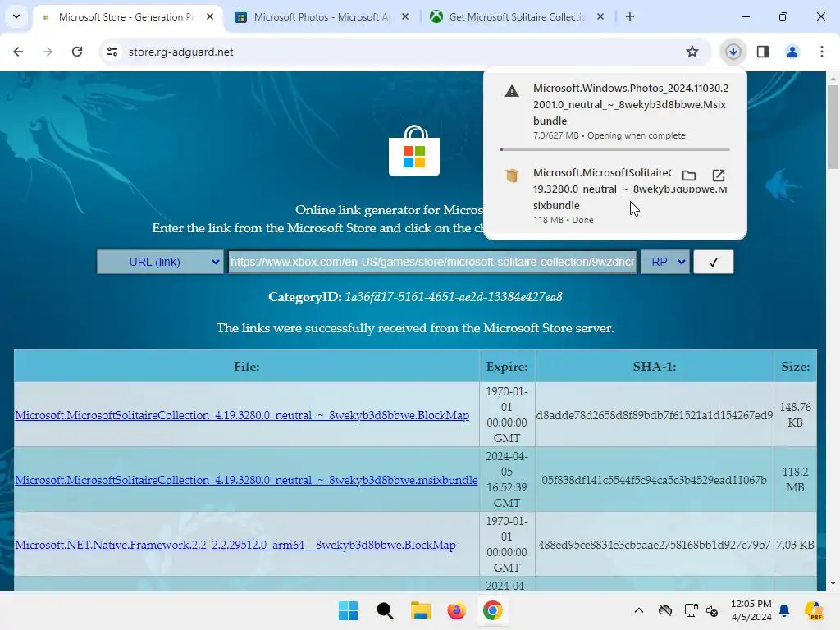Click the Chrome taskbar icon

tap(493, 610)
